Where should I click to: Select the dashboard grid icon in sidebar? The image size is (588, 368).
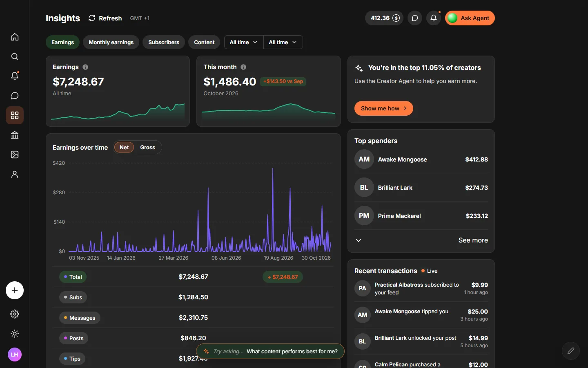15,115
